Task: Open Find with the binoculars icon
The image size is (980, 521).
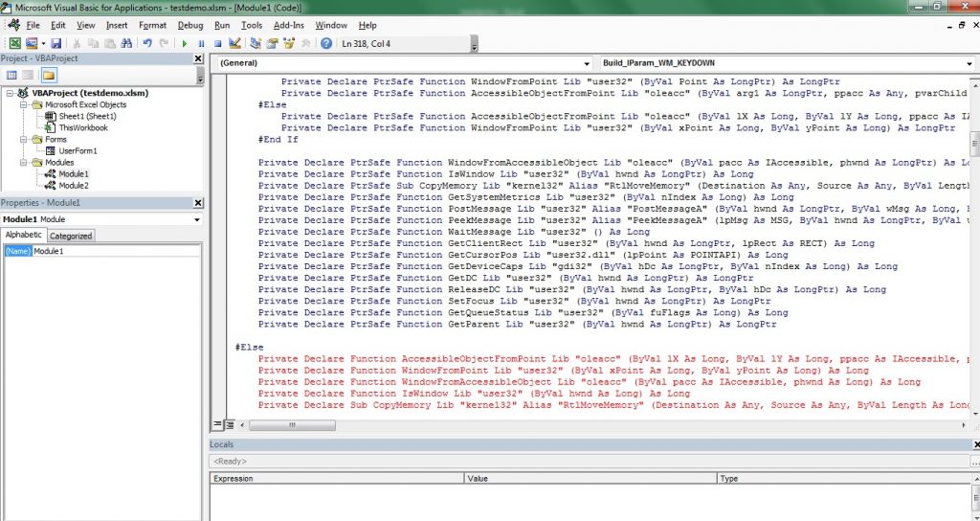Action: [127, 44]
